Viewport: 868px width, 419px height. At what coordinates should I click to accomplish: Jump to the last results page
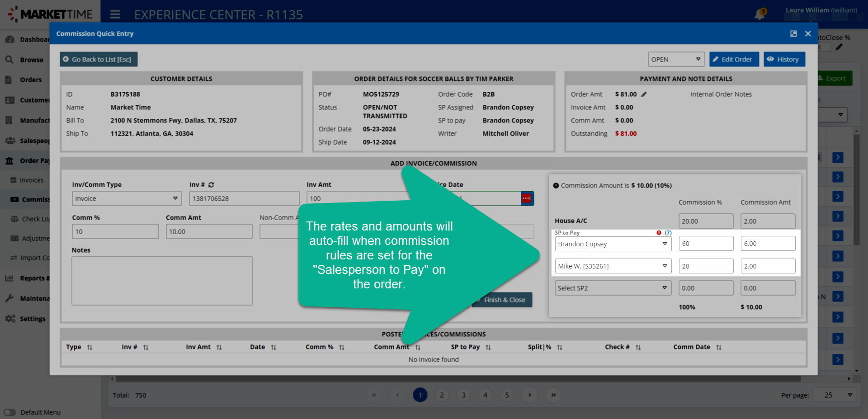tap(553, 395)
